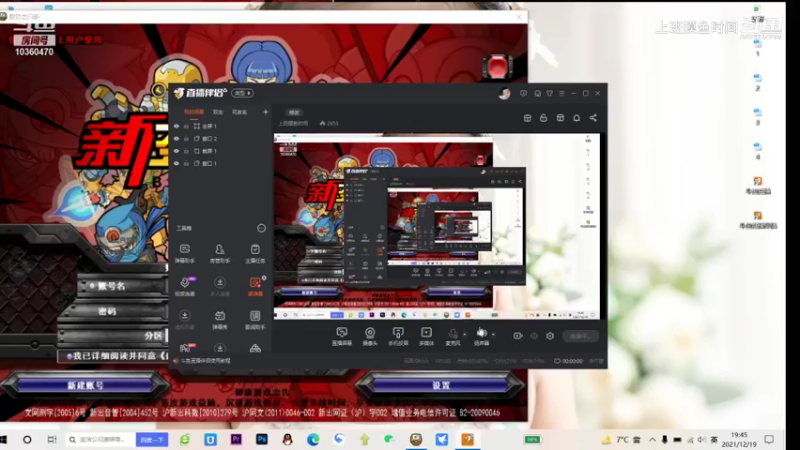
Task: Click 新建账号 button in game window
Action: 86,385
